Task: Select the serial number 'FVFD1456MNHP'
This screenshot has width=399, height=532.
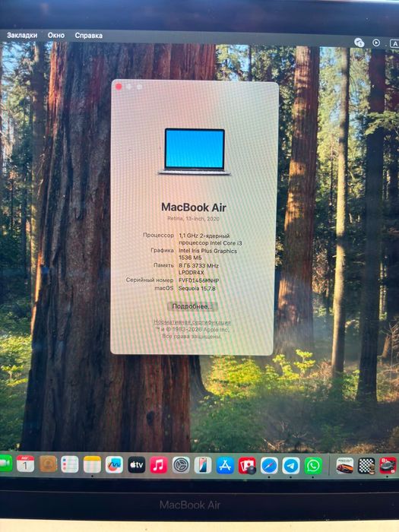Action: tap(199, 280)
